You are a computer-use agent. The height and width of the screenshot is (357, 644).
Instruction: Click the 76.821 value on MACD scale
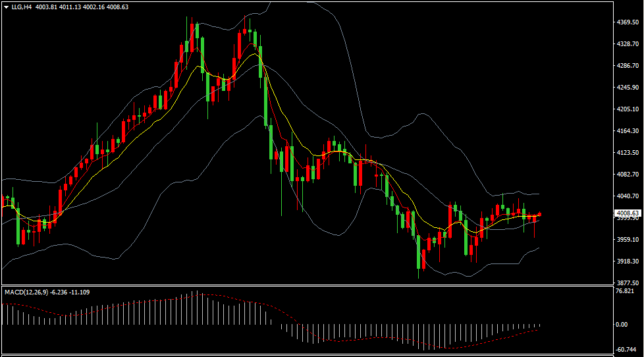pos(625,291)
